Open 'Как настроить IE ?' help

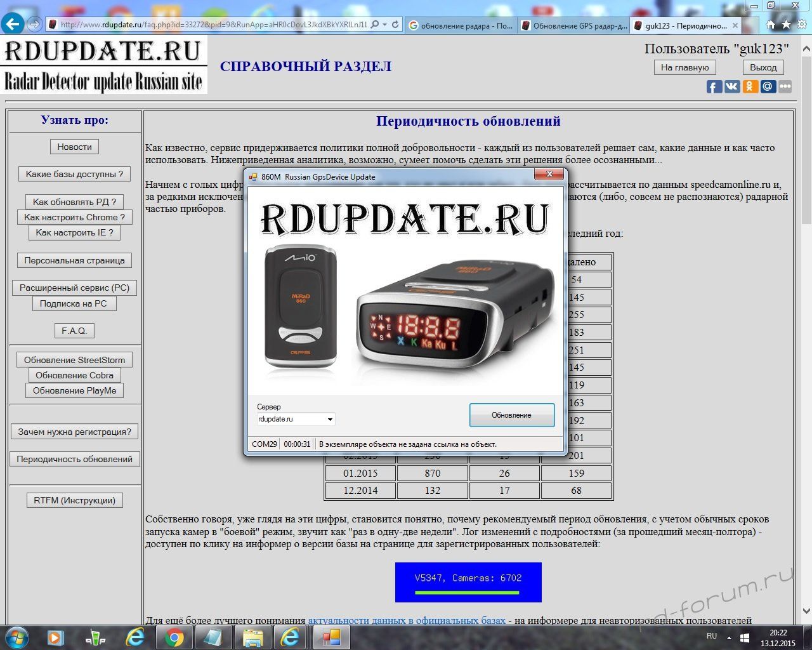(x=74, y=232)
